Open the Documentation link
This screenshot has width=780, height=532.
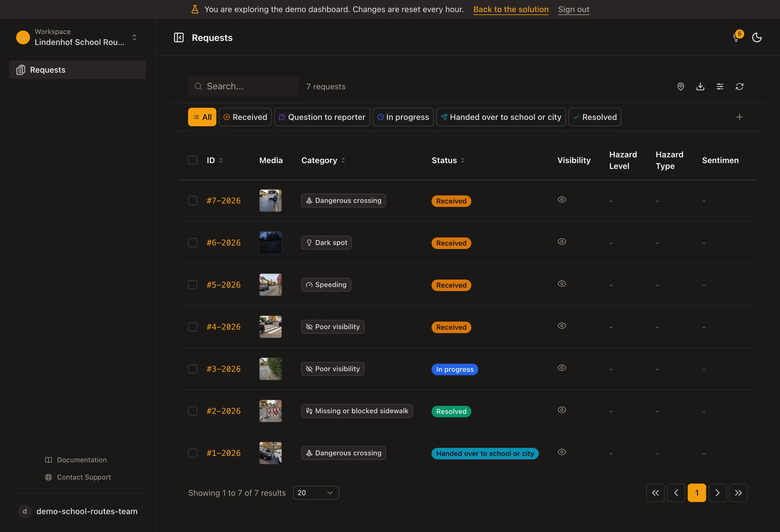tap(76, 460)
